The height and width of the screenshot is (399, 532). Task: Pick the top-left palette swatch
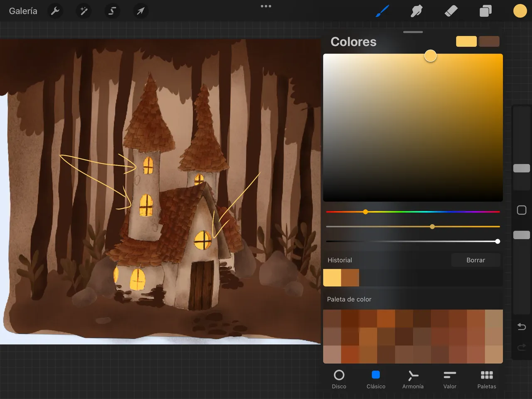332,318
